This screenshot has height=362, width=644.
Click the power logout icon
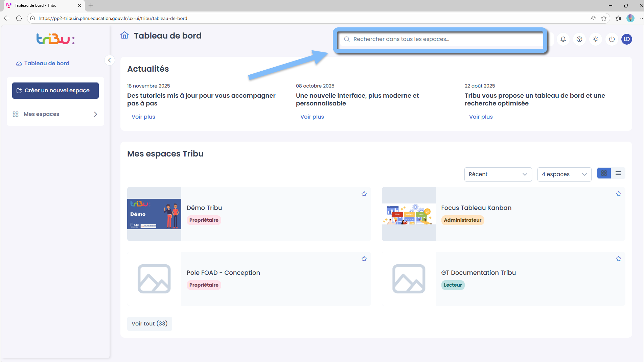point(612,39)
